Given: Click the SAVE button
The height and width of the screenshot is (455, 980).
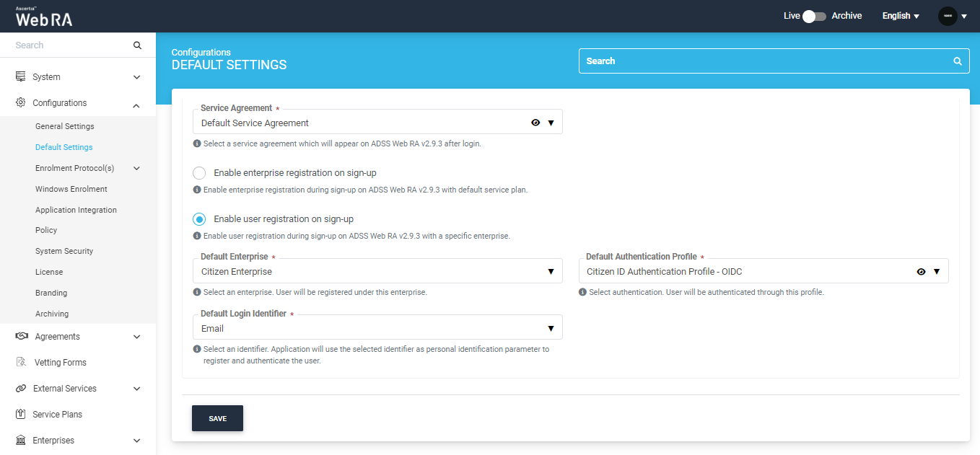Looking at the screenshot, I should [x=217, y=418].
